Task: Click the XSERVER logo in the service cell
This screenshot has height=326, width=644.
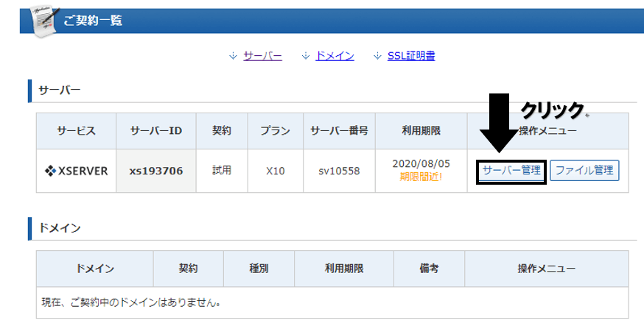Action: tap(77, 171)
